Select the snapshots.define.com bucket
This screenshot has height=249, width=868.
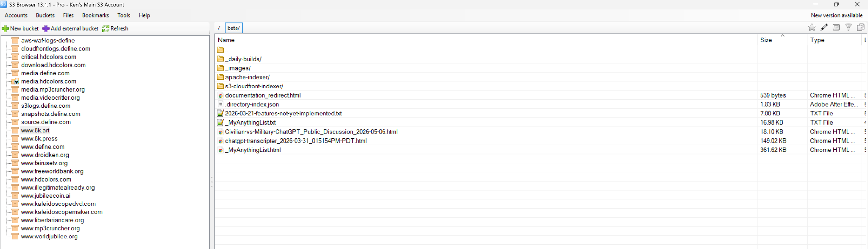coord(50,114)
